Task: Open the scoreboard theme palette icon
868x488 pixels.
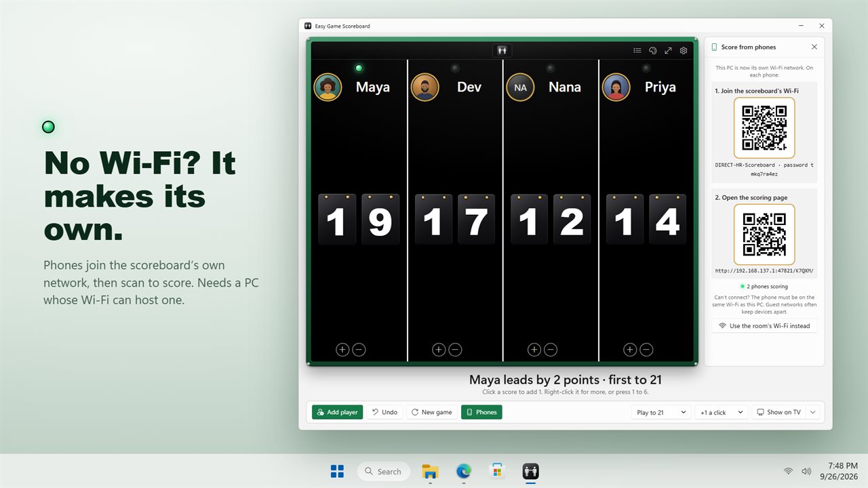Action: [653, 50]
